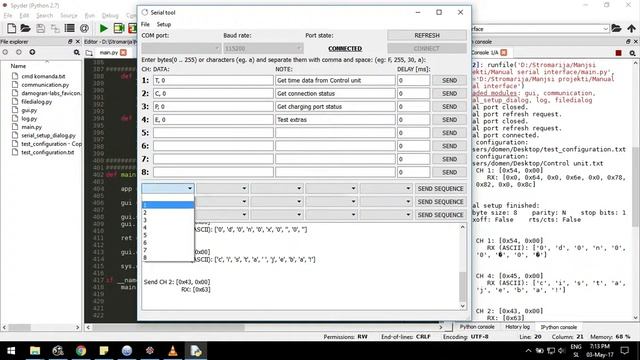
Task: Open VLC media player from the taskbar
Action: (173, 351)
